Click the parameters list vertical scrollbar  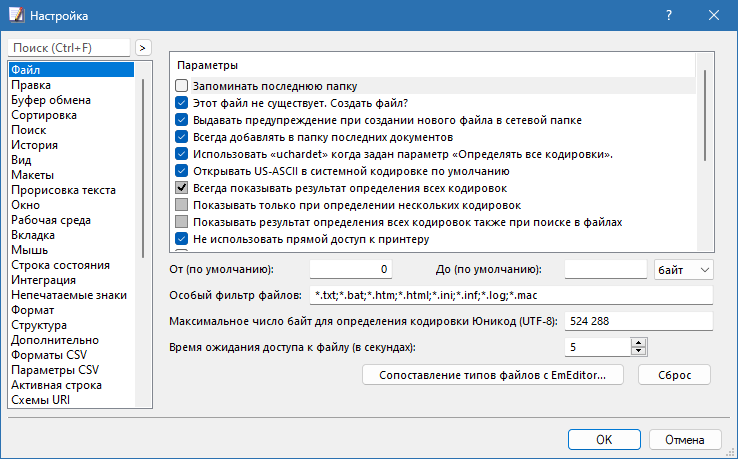[705, 115]
